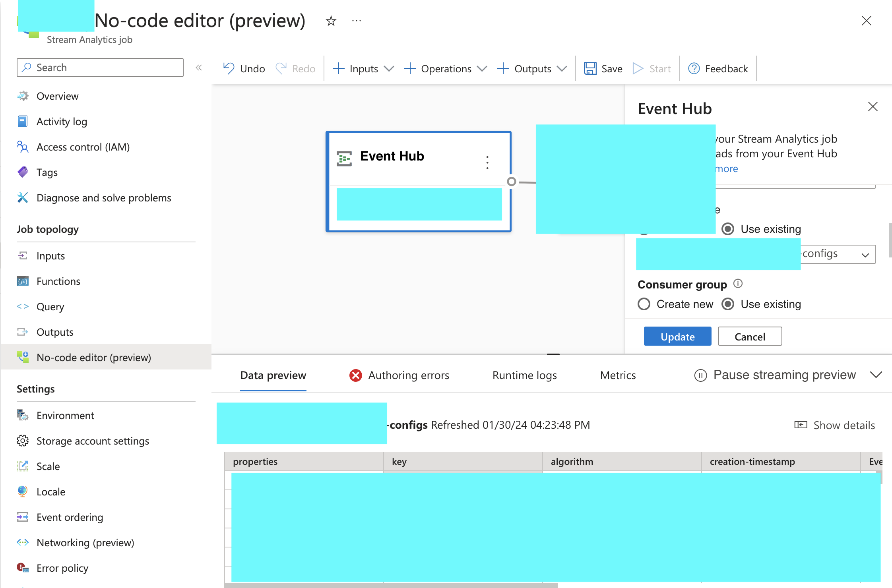Image resolution: width=892 pixels, height=588 pixels.
Task: Star this Stream Analytics job as favorite
Action: click(x=330, y=21)
